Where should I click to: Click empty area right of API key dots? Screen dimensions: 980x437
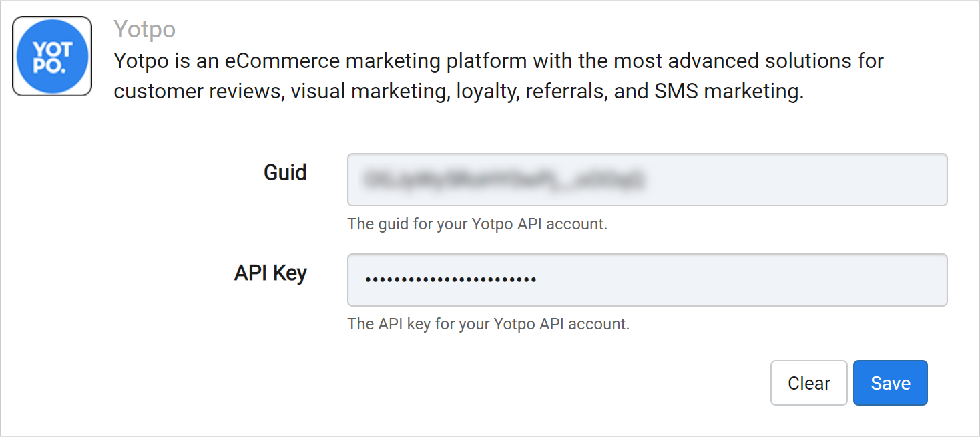point(741,280)
